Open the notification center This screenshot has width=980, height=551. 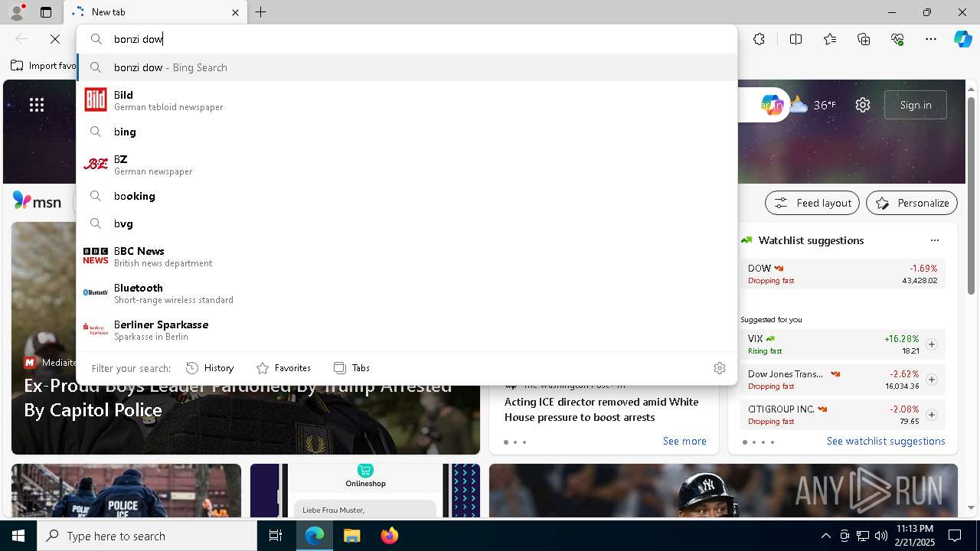coord(955,536)
